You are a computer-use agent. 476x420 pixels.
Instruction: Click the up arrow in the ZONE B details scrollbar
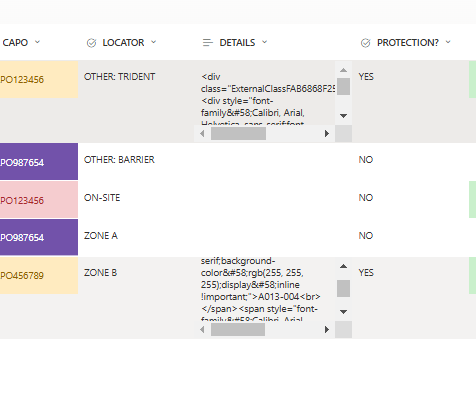point(343,266)
